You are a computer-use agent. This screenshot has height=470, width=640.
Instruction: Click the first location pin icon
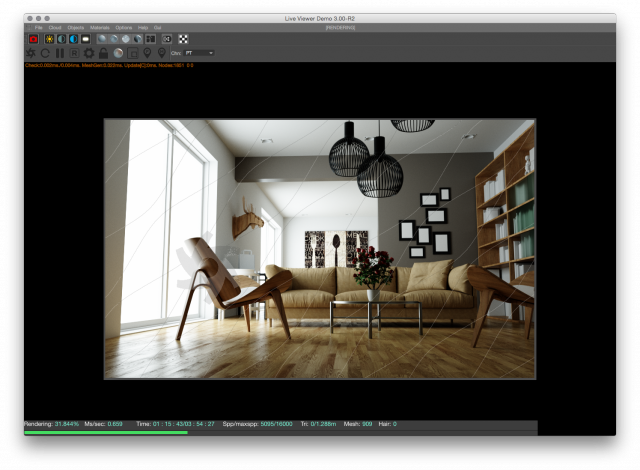pyautogui.click(x=147, y=53)
